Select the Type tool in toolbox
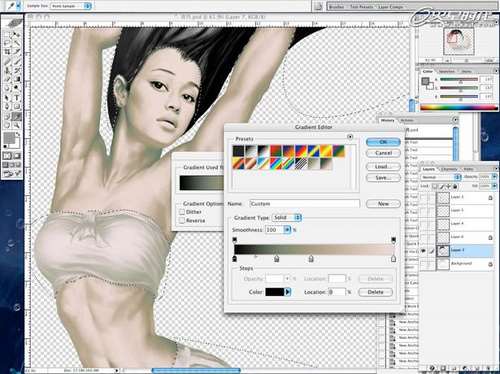Image resolution: width=500 pixels, height=374 pixels. 17,98
